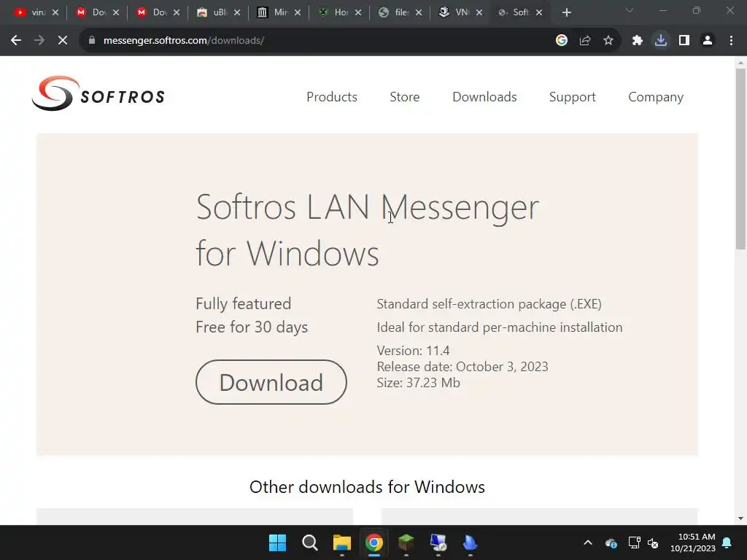This screenshot has height=560, width=747.
Task: Click the scrollbar down arrow
Action: (740, 518)
